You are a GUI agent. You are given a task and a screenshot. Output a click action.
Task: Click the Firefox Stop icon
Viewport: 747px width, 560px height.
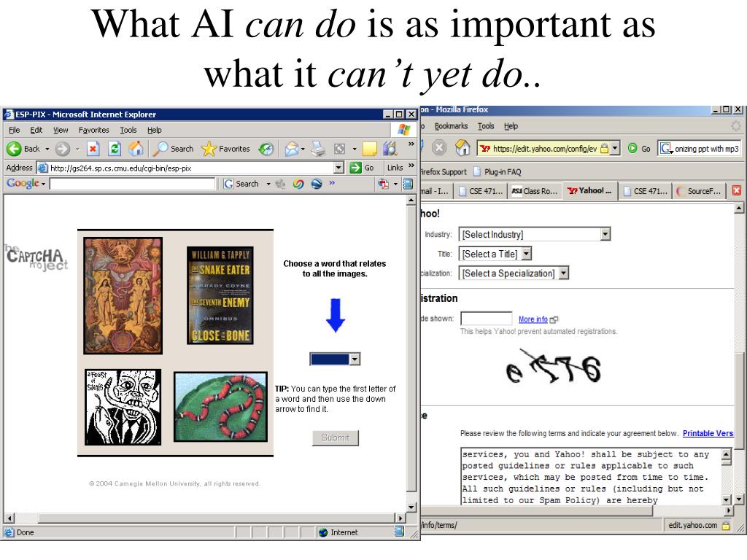pos(438,147)
